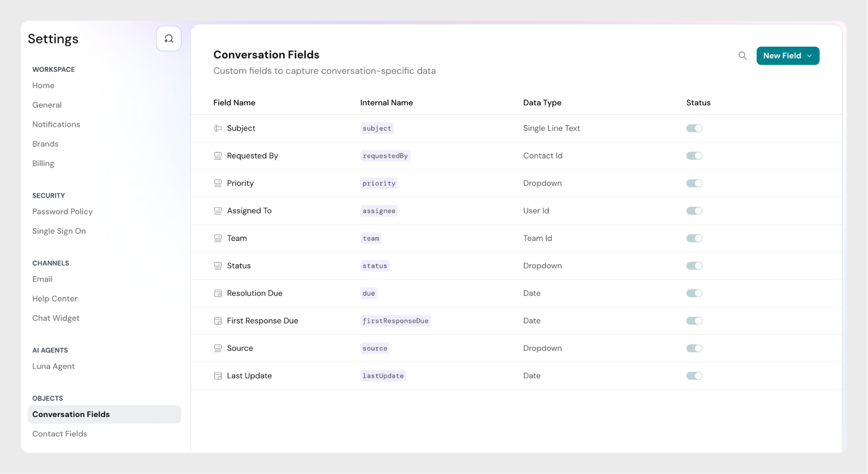Viewport: 868px width, 474px height.
Task: Toggle the Source field status switch
Action: [x=694, y=348]
